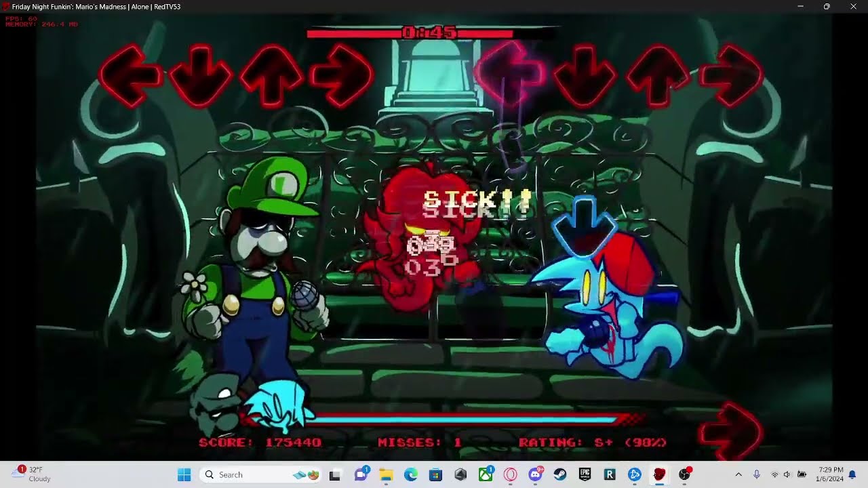Open File Explorer from the taskbar

386,475
